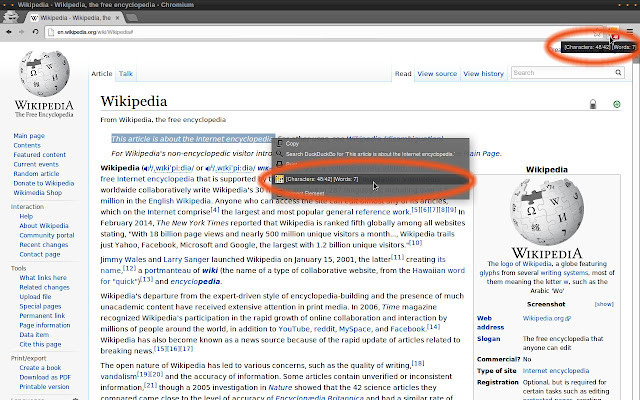
Task: Click the page icon in the address bar
Action: click(51, 32)
